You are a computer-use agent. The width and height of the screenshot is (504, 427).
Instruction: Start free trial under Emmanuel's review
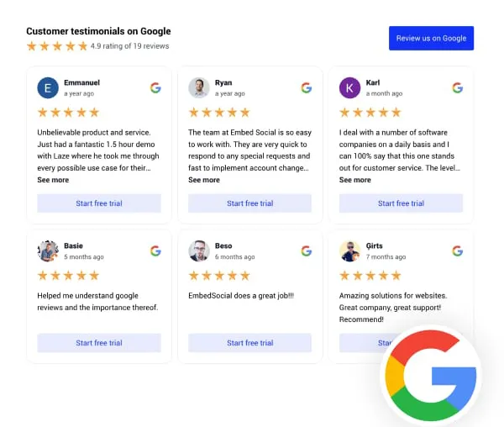[x=99, y=203]
